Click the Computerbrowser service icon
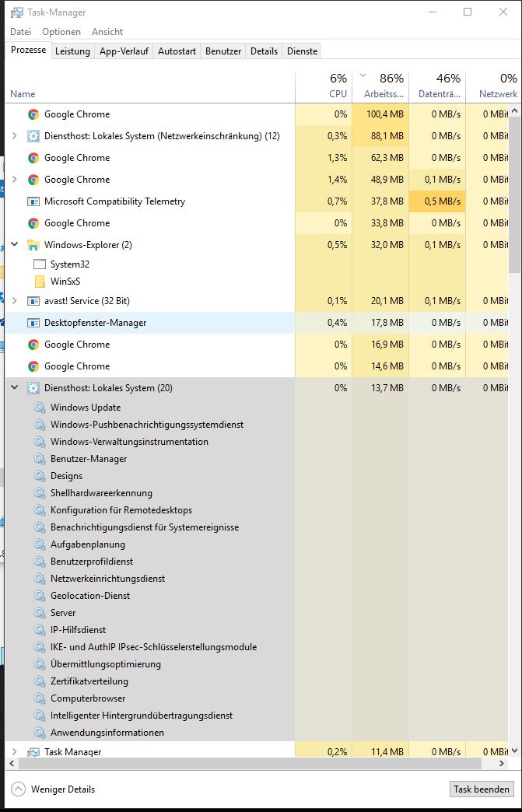Screen dimensions: 522x812 [40, 698]
